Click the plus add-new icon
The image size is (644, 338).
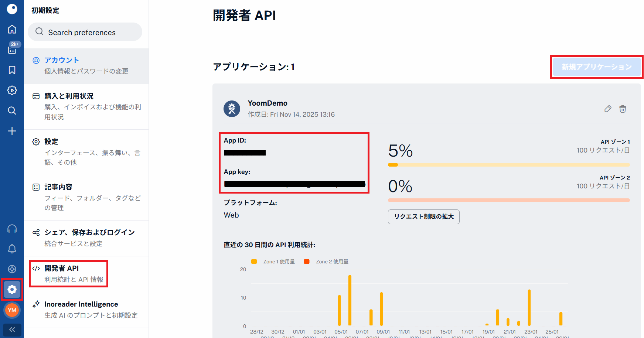[12, 131]
